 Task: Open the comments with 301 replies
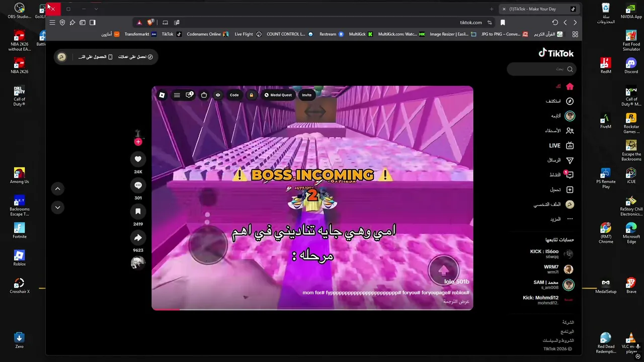coord(138,186)
